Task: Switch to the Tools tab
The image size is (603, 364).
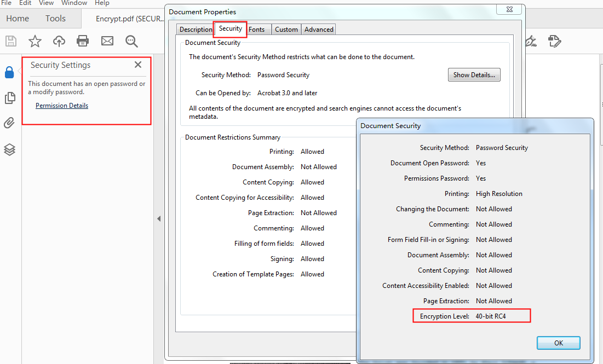Action: pyautogui.click(x=55, y=19)
